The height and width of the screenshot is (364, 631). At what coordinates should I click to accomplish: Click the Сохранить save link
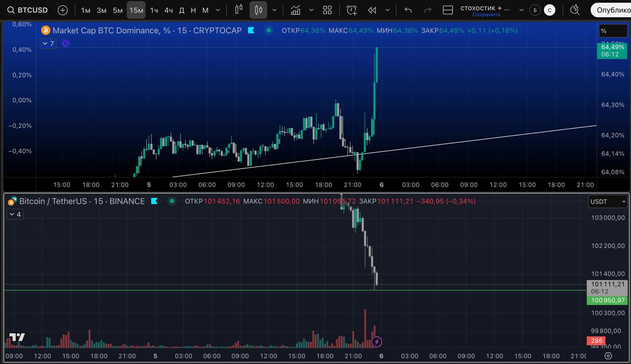coord(486,14)
